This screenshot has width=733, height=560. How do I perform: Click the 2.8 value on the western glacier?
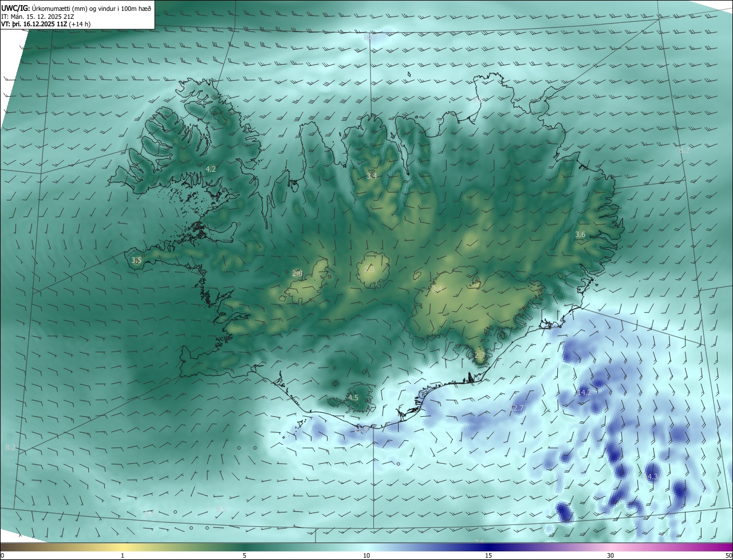coord(297,274)
